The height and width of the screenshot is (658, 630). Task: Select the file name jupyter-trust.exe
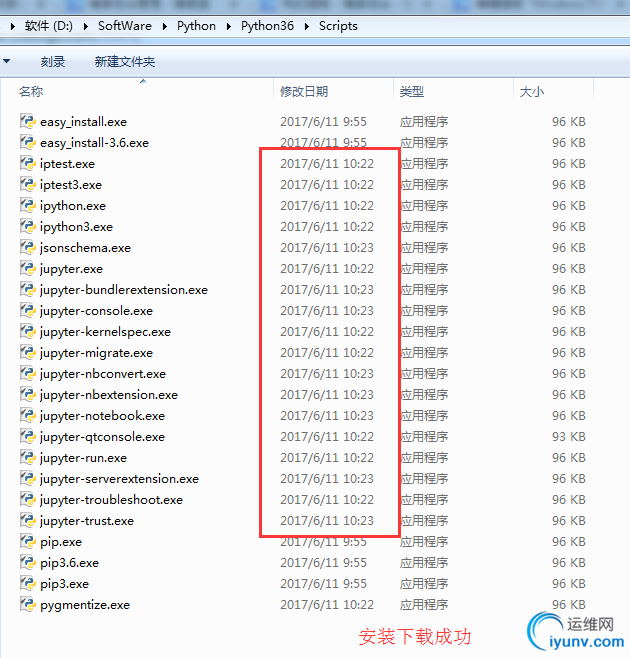point(87,521)
